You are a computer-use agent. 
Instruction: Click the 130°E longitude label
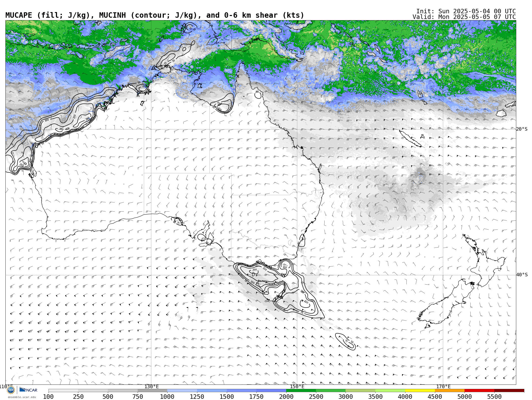tap(151, 386)
